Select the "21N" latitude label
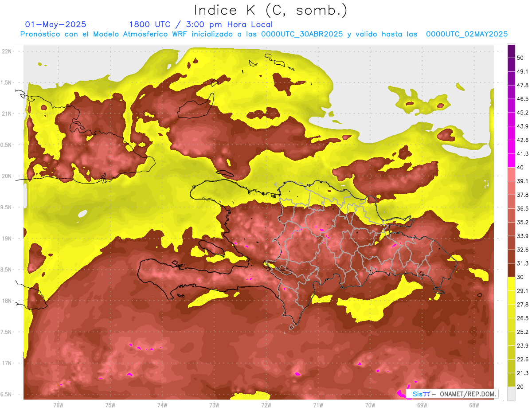 point(7,114)
